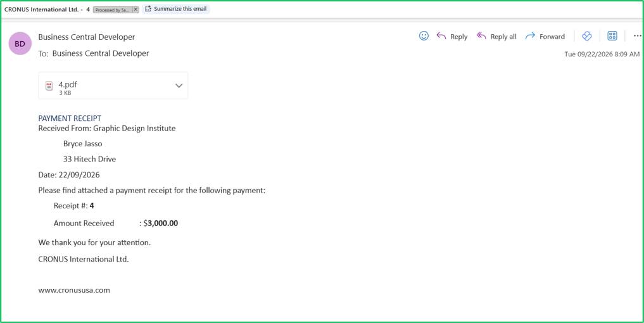The height and width of the screenshot is (323, 644).
Task: Click Reply all button
Action: [x=496, y=36]
